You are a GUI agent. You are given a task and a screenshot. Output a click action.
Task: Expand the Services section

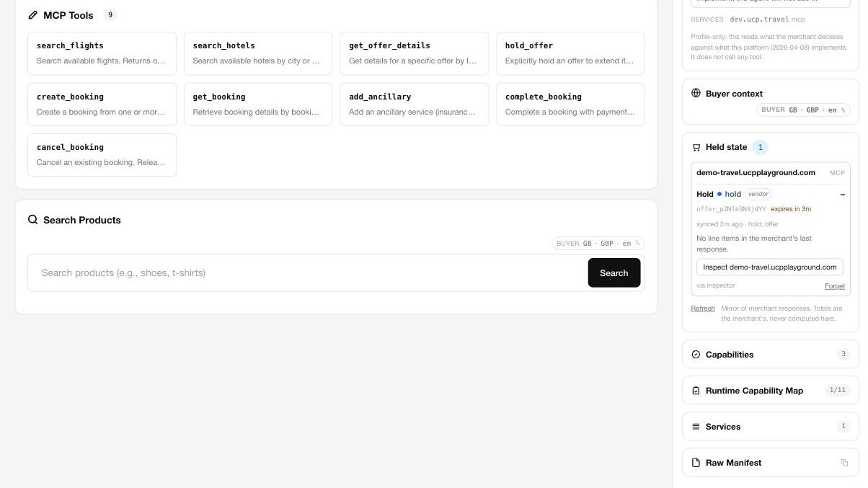[771, 427]
